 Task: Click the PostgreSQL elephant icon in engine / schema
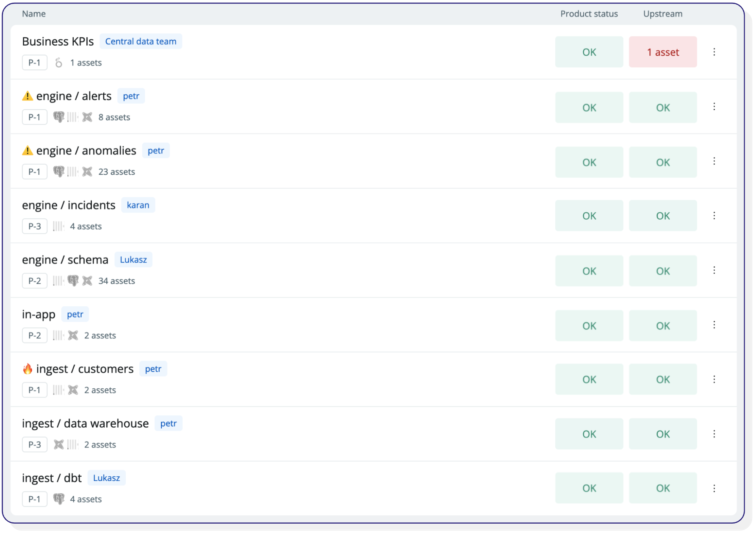73,281
